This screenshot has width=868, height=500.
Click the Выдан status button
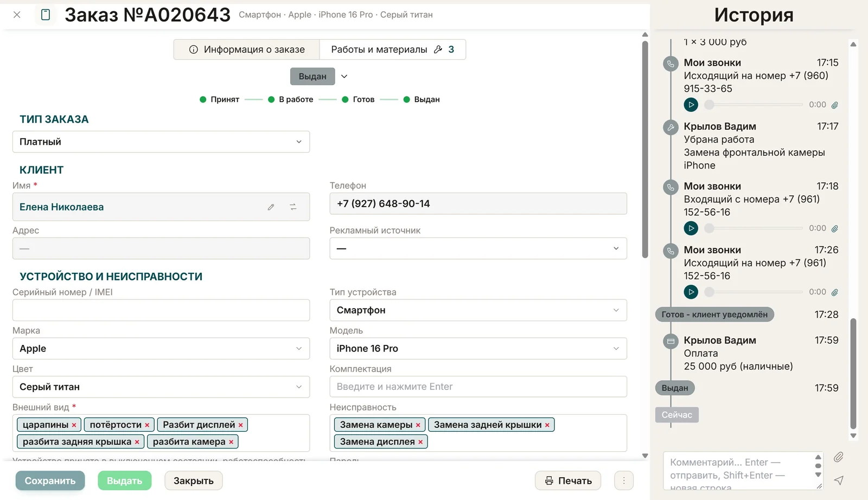[x=312, y=76]
